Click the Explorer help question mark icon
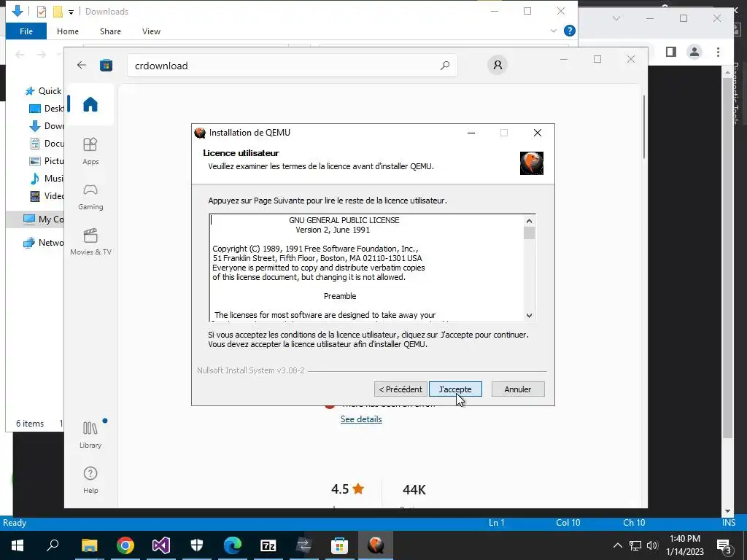The width and height of the screenshot is (747, 560). 569,31
